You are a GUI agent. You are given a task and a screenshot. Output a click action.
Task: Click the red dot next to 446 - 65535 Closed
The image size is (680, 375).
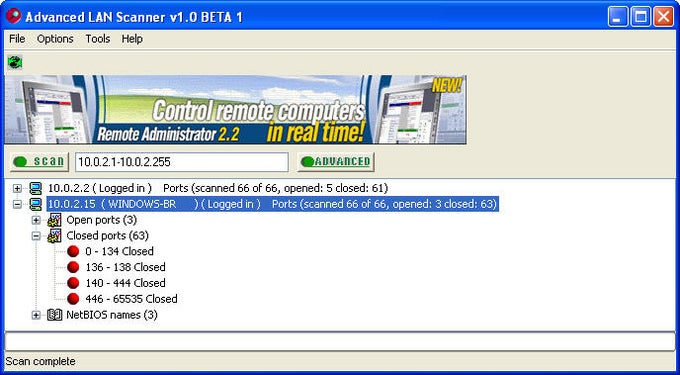pyautogui.click(x=73, y=299)
